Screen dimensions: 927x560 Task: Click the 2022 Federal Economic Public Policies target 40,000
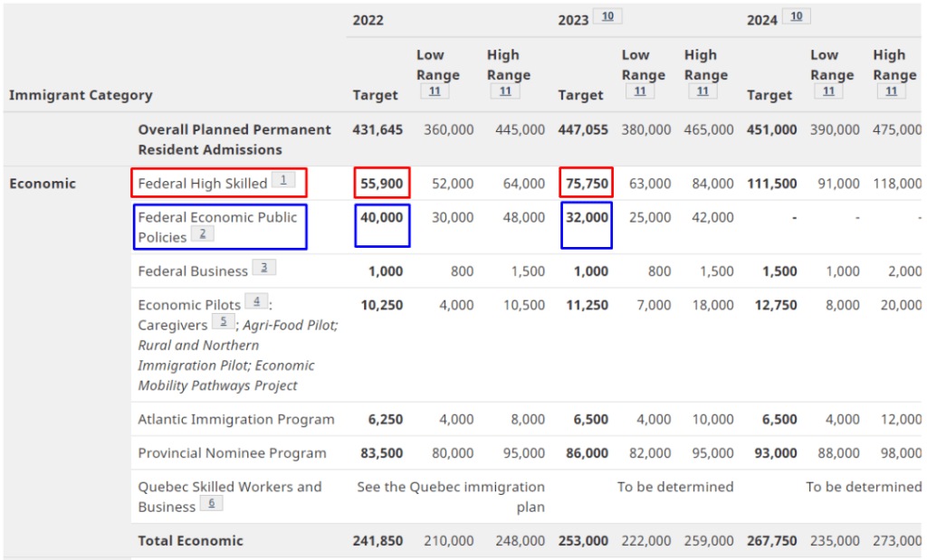tap(381, 218)
